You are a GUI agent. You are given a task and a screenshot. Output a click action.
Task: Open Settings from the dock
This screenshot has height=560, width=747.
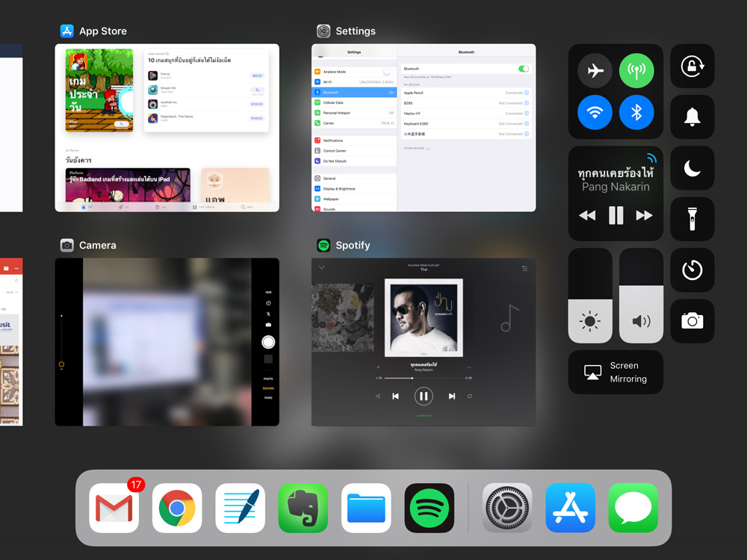pos(507,508)
